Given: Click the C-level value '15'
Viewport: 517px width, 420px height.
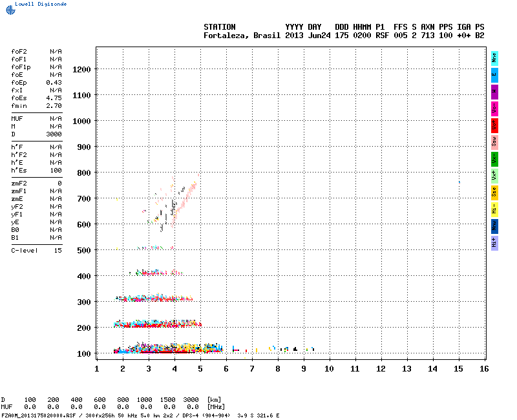Looking at the screenshot, I should (58, 251).
